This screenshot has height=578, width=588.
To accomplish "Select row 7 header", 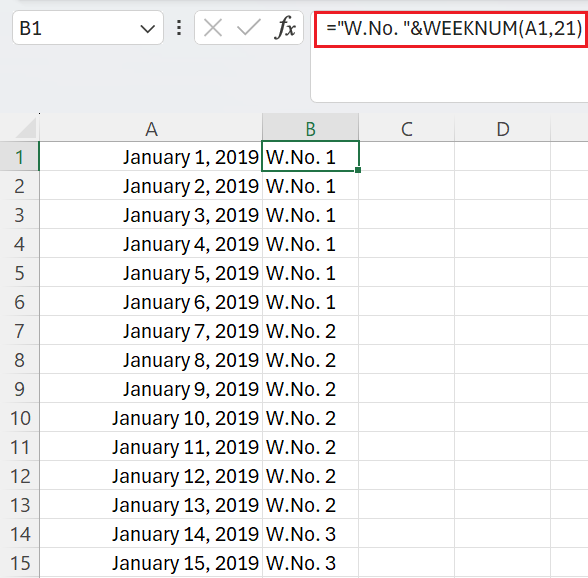I will (x=20, y=331).
